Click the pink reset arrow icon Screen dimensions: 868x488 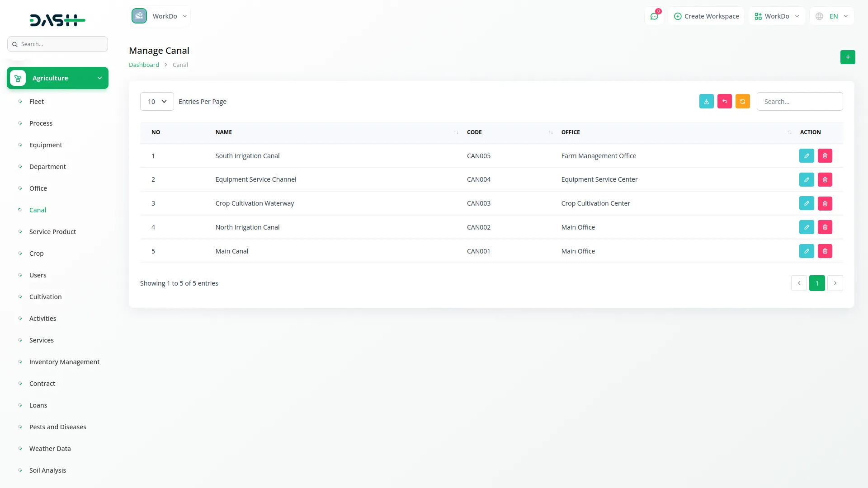pos(724,101)
